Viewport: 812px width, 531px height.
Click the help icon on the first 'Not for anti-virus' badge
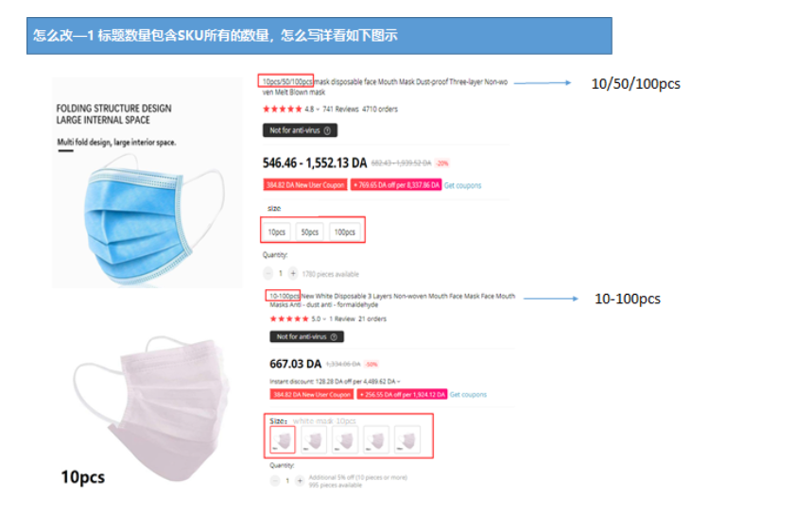tap(328, 130)
